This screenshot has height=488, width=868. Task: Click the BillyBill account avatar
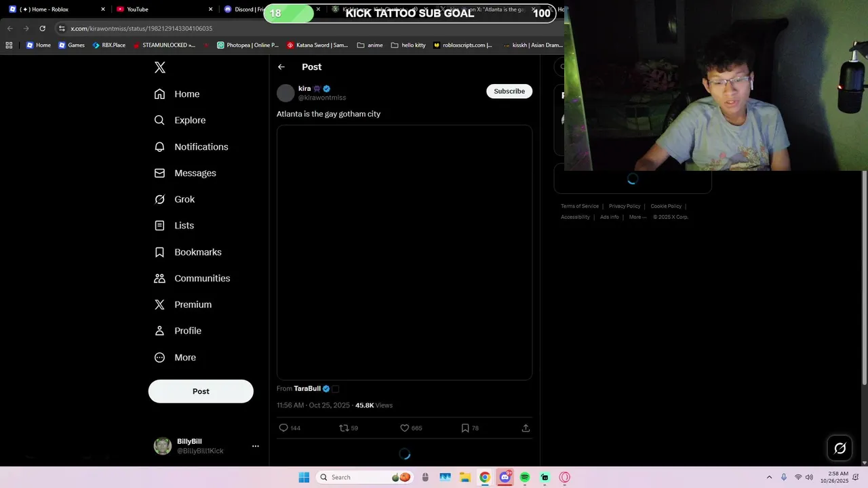click(163, 446)
